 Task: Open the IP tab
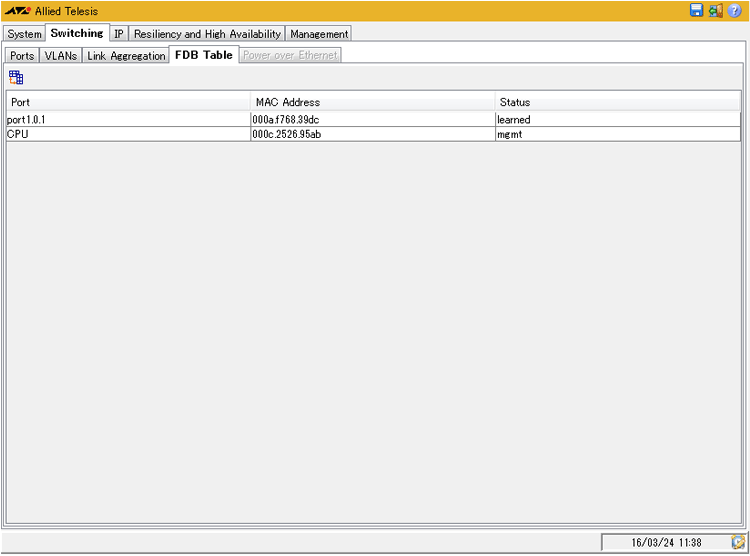[x=119, y=34]
